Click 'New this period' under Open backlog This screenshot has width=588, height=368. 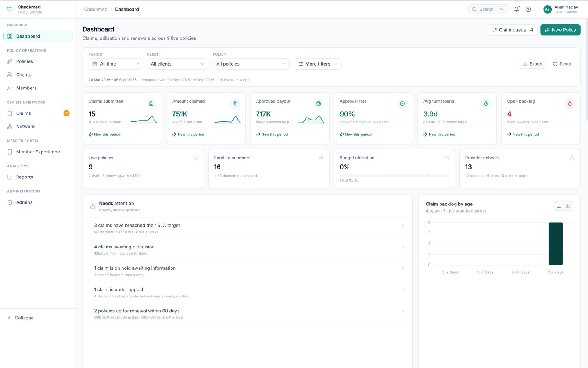click(x=526, y=134)
